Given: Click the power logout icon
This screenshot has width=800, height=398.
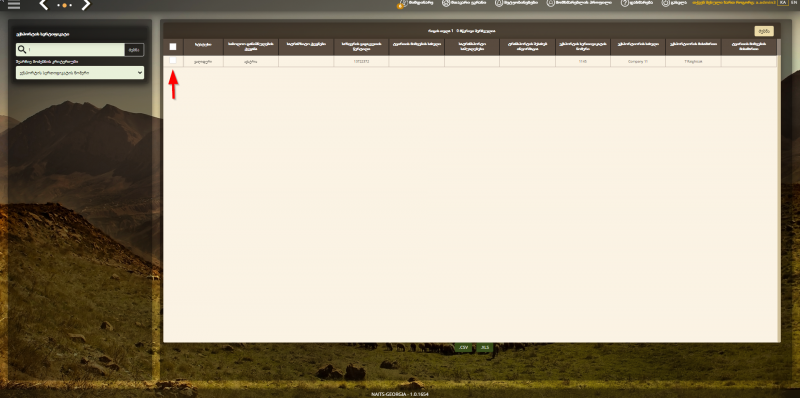Looking at the screenshot, I should pos(665,3).
